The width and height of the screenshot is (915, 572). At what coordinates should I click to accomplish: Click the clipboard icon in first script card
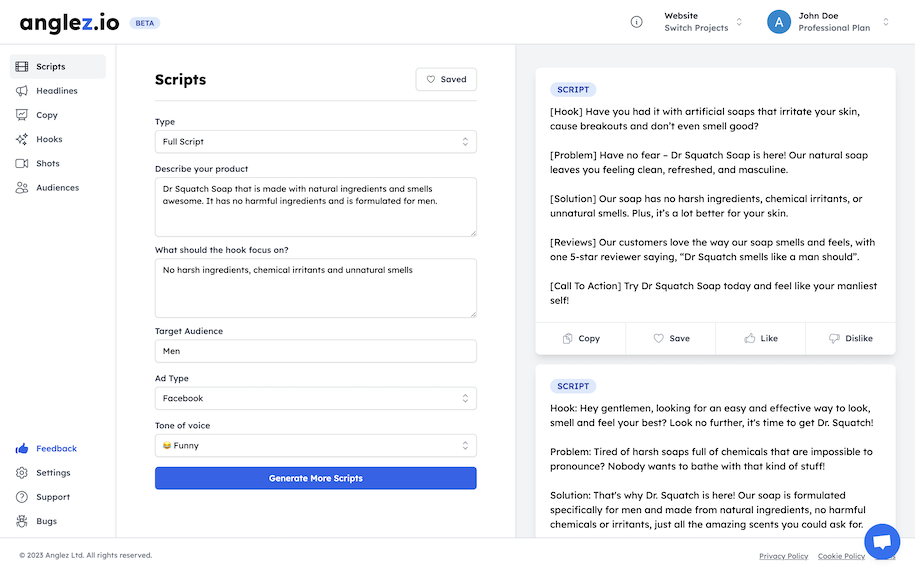[567, 339]
